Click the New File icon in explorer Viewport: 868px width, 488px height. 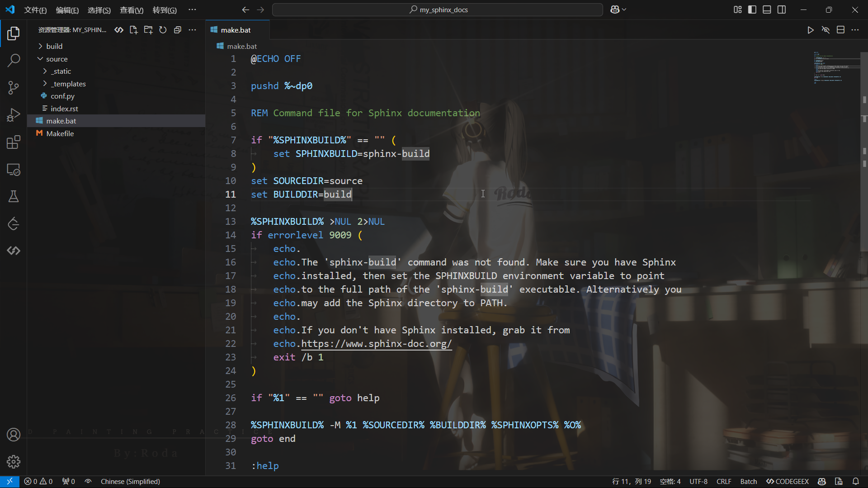click(133, 30)
